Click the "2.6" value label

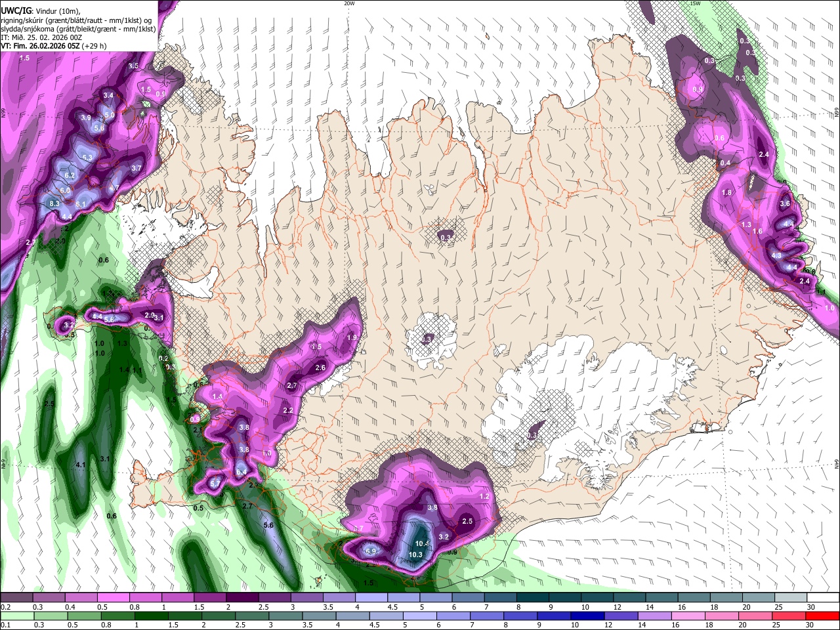coord(320,368)
